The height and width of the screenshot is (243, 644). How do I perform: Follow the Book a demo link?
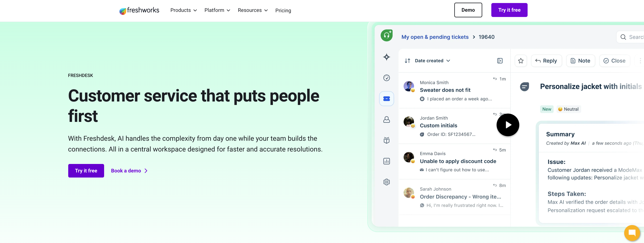[129, 171]
